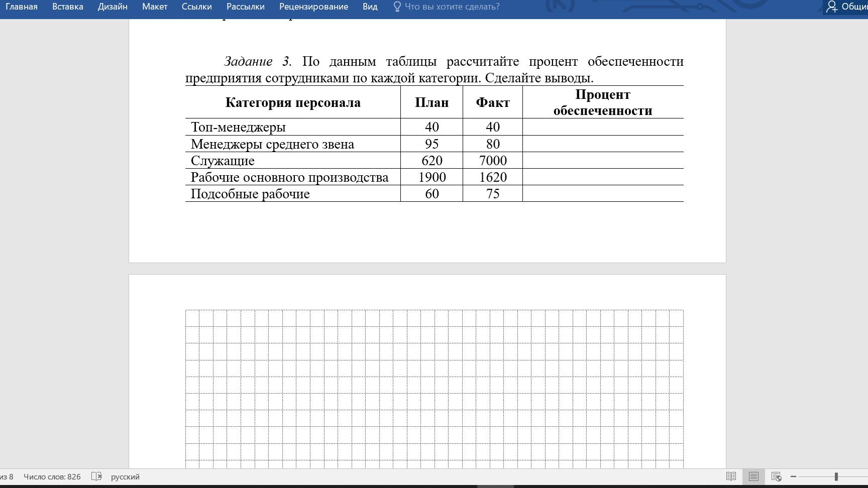Switch to the Рецензирование tab
868x488 pixels.
(x=313, y=7)
